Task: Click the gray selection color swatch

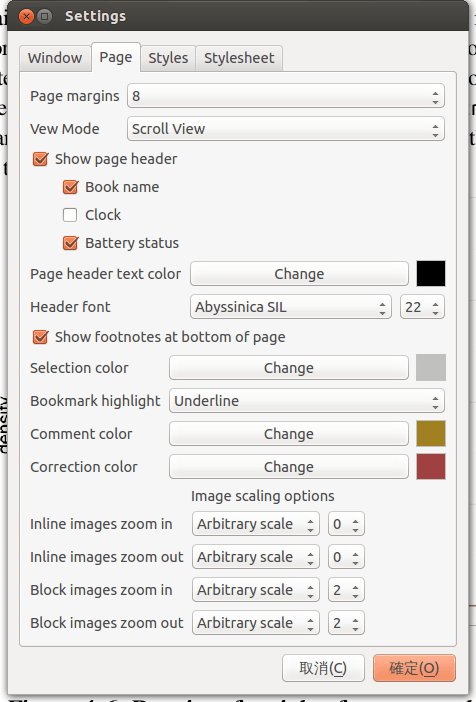Action: click(431, 368)
